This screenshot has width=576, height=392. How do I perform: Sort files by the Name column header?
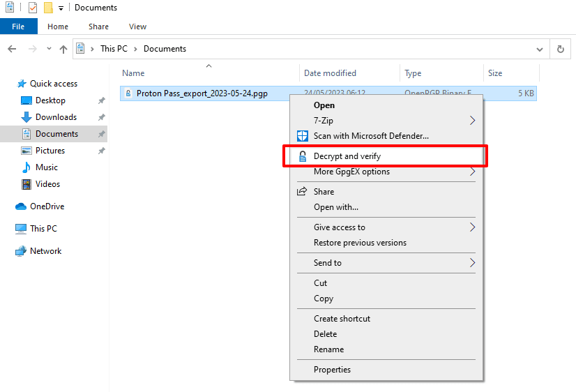(x=133, y=73)
